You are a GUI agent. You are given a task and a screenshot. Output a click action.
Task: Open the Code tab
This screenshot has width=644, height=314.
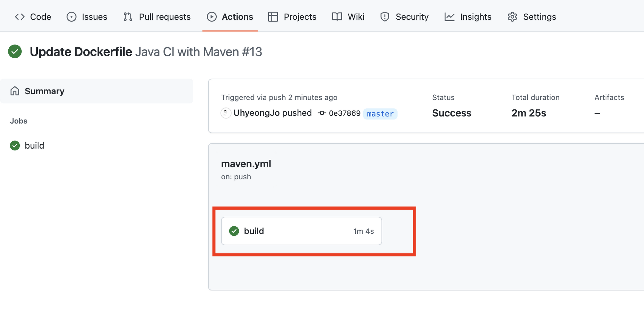[x=33, y=17]
